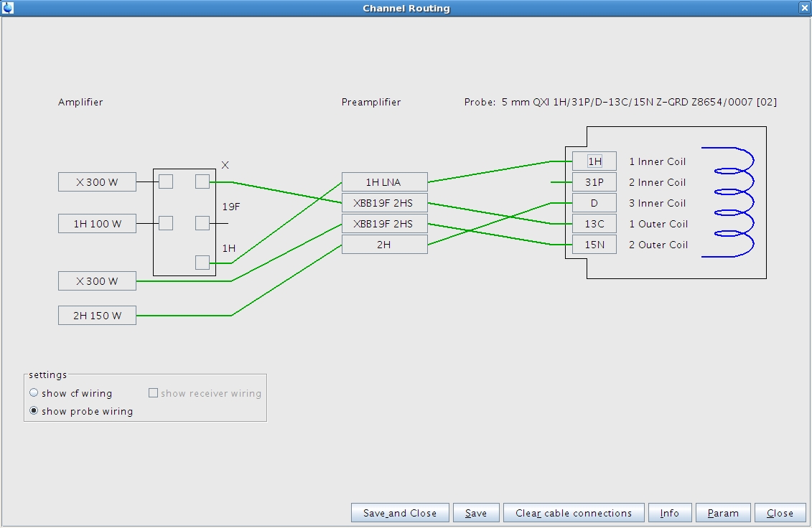The height and width of the screenshot is (528, 812).
Task: Select the 2H preamplifier box
Action: (384, 245)
